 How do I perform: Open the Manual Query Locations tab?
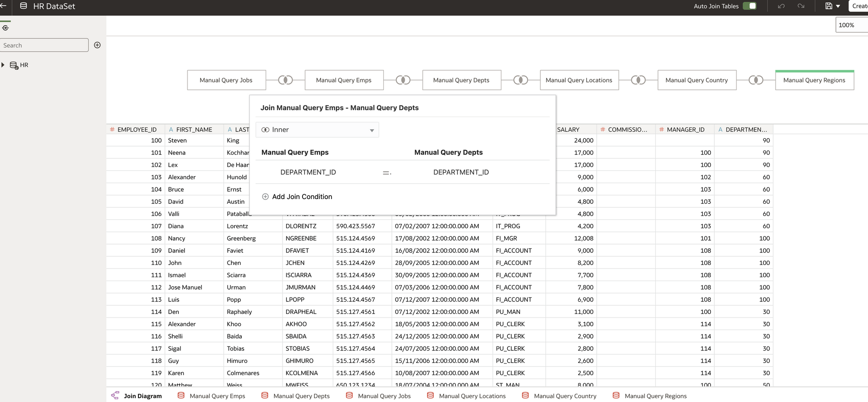472,396
